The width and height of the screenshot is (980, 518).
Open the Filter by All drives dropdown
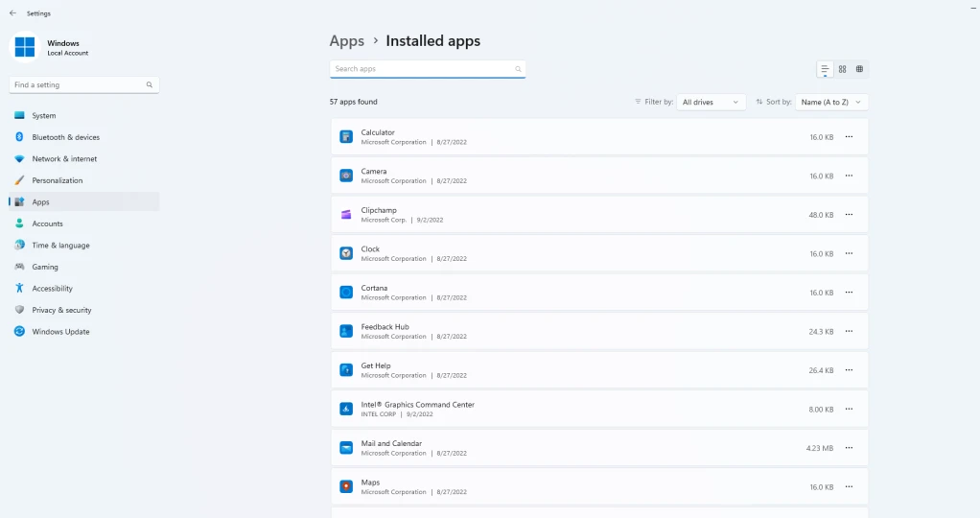click(x=711, y=102)
